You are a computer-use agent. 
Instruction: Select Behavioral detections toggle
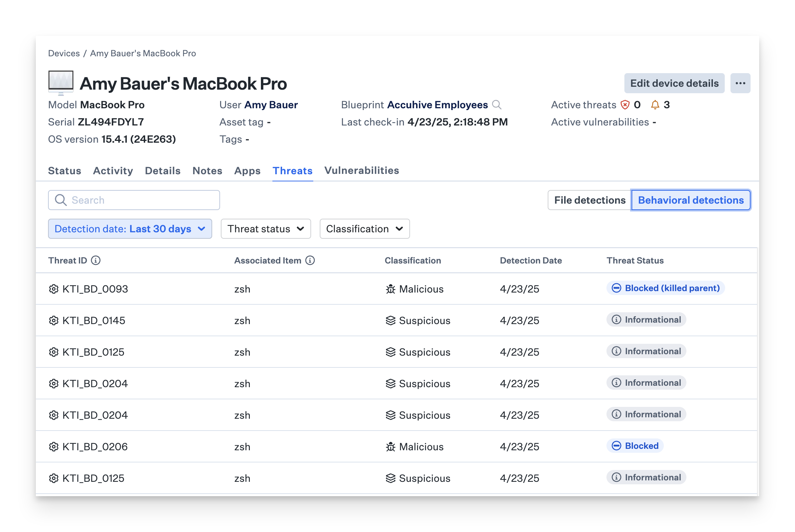691,200
